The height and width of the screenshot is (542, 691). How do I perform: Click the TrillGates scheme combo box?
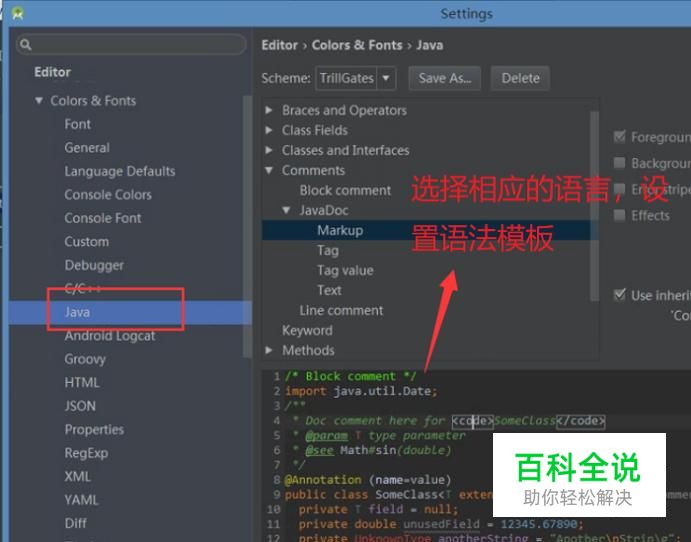pos(355,78)
